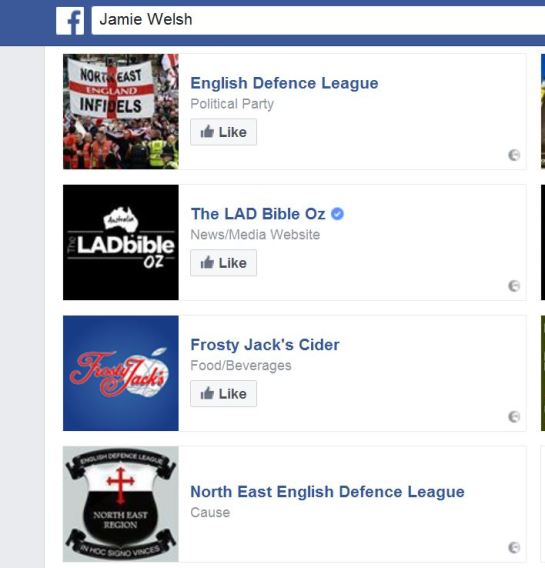Click the search field containing Jamie Welsh
Image resolution: width=545 pixels, height=568 pixels.
[318, 20]
